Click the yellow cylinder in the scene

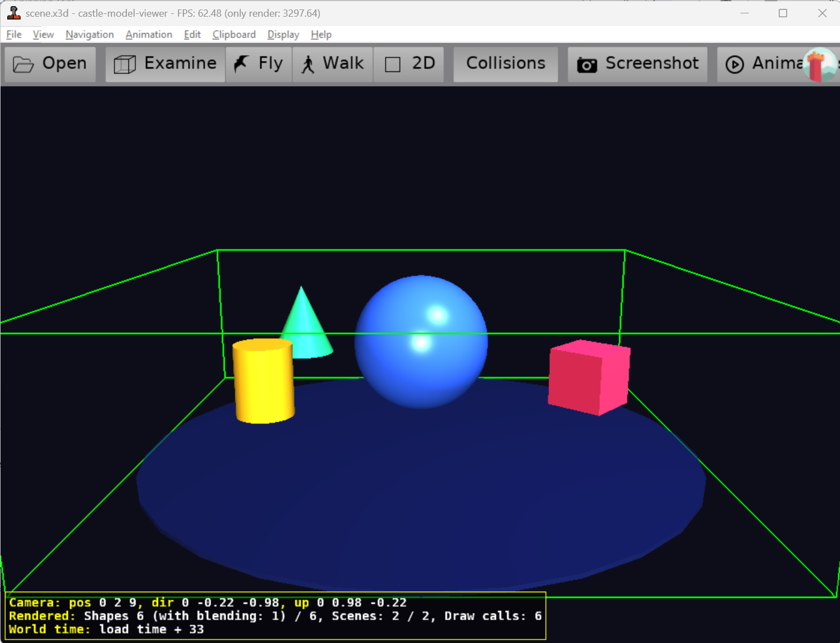(x=264, y=381)
